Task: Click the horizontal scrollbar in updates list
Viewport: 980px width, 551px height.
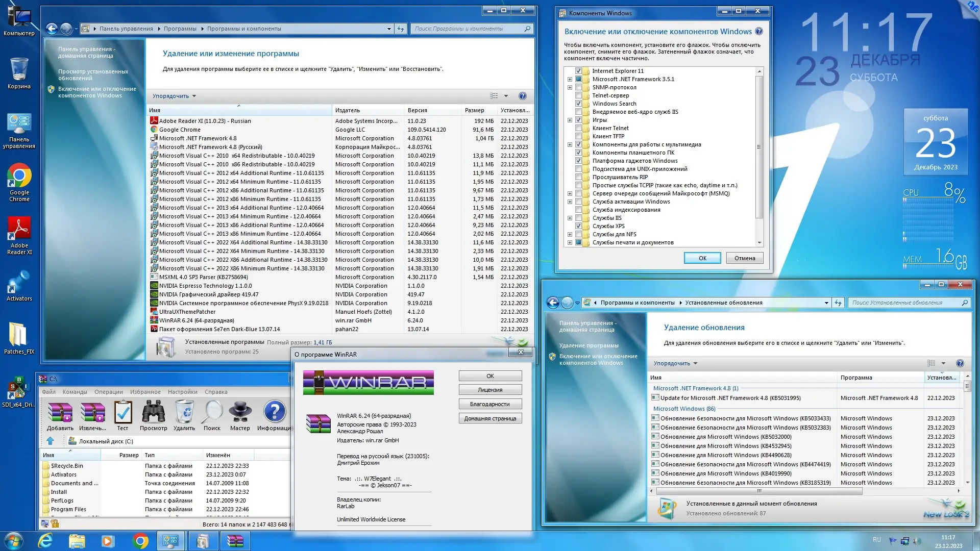Action: tap(758, 491)
